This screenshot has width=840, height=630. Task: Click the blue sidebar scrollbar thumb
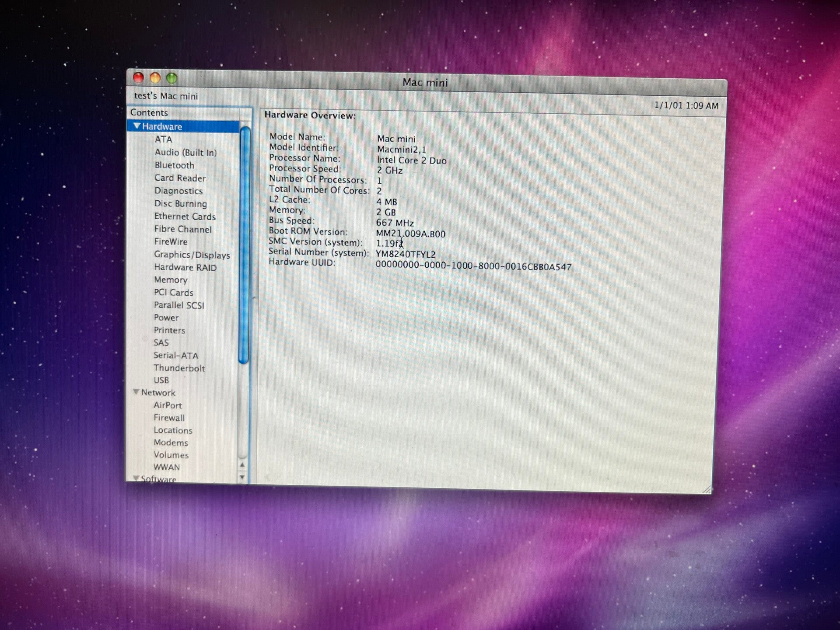[x=245, y=245]
